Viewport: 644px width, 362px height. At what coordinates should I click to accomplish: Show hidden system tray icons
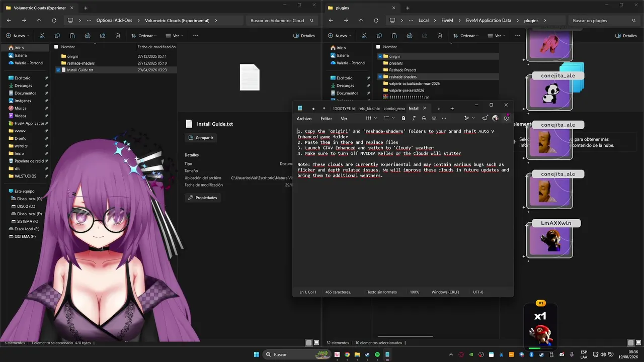click(x=450, y=355)
